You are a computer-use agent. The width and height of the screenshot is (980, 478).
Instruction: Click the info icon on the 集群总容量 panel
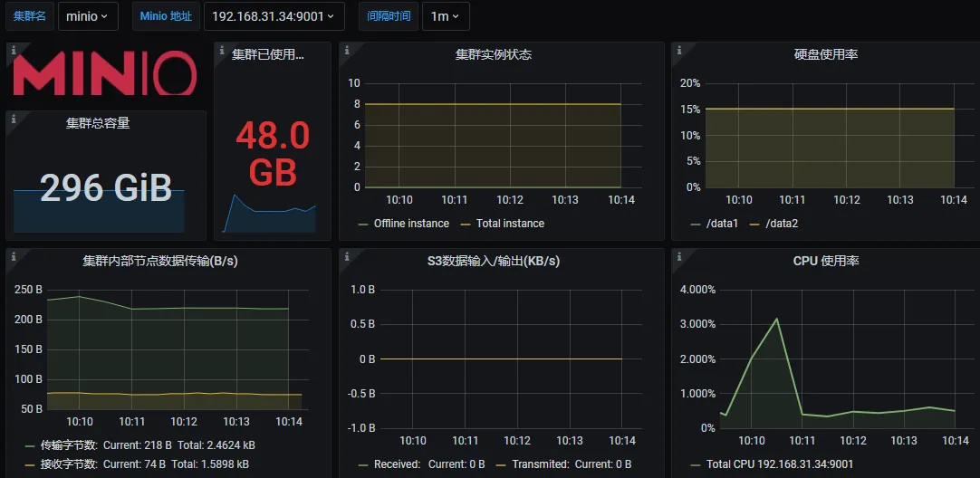click(x=13, y=118)
